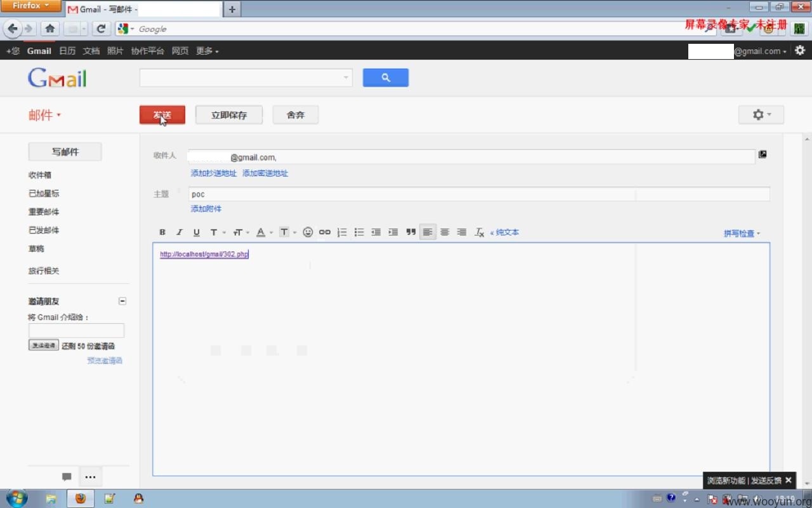
Task: Open the font family picker
Action: tap(218, 232)
